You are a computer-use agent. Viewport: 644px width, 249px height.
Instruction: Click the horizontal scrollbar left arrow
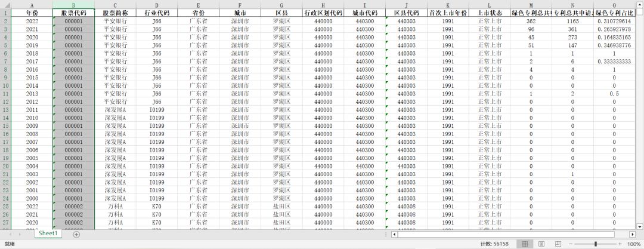click(x=395, y=234)
